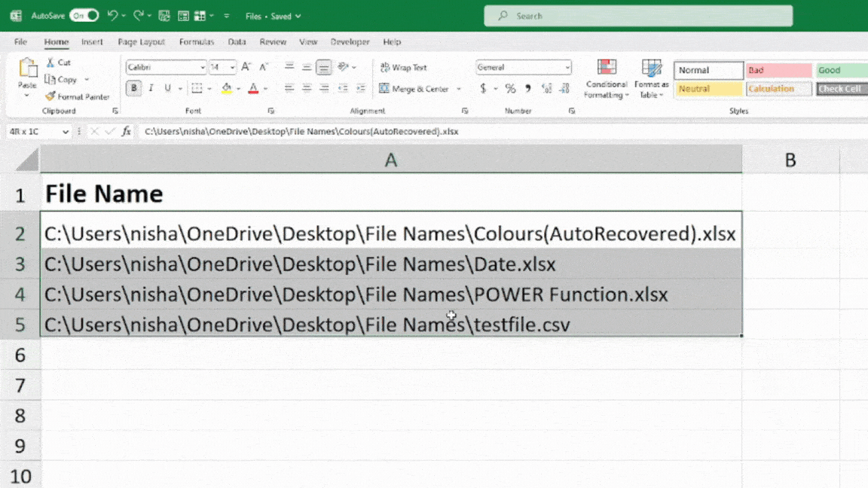The height and width of the screenshot is (488, 868).
Task: Apply the Percent Style icon
Action: click(x=510, y=87)
